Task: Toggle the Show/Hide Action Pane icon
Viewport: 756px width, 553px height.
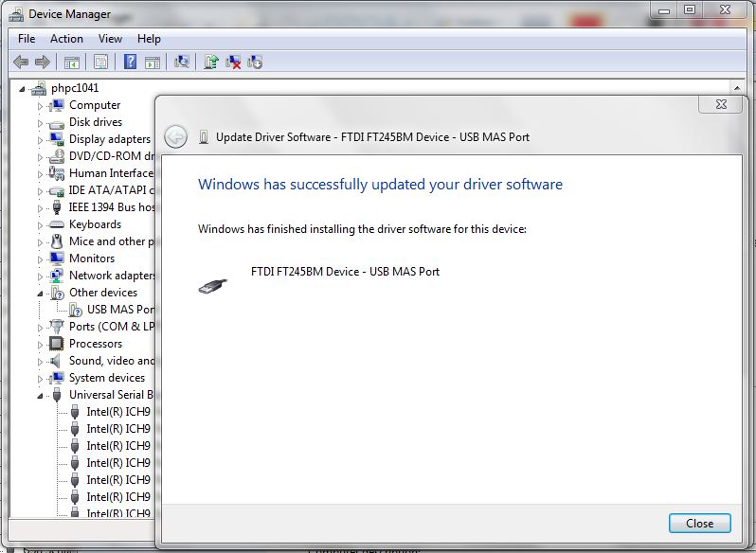Action: coord(152,62)
